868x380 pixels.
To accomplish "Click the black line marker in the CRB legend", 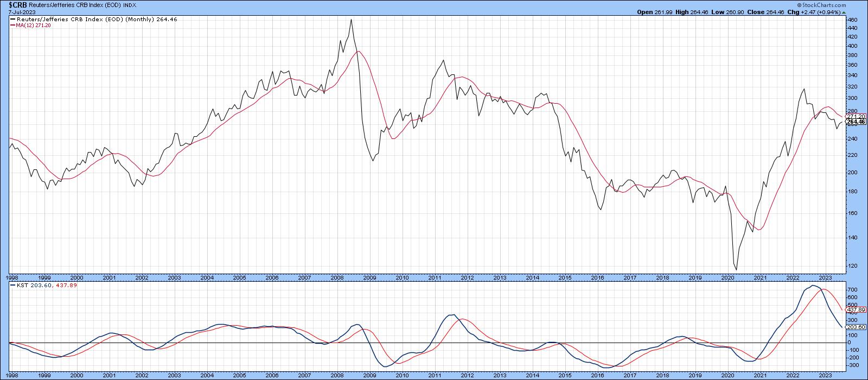I will (12, 19).
